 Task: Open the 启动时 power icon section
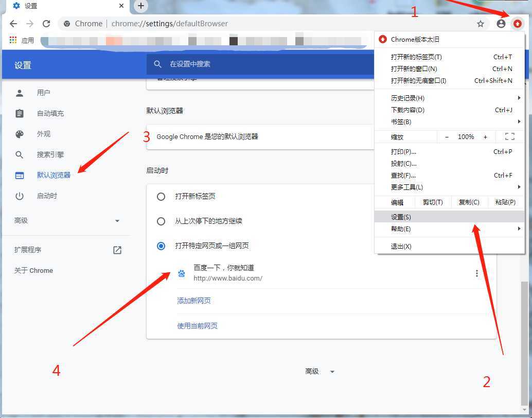coord(20,196)
